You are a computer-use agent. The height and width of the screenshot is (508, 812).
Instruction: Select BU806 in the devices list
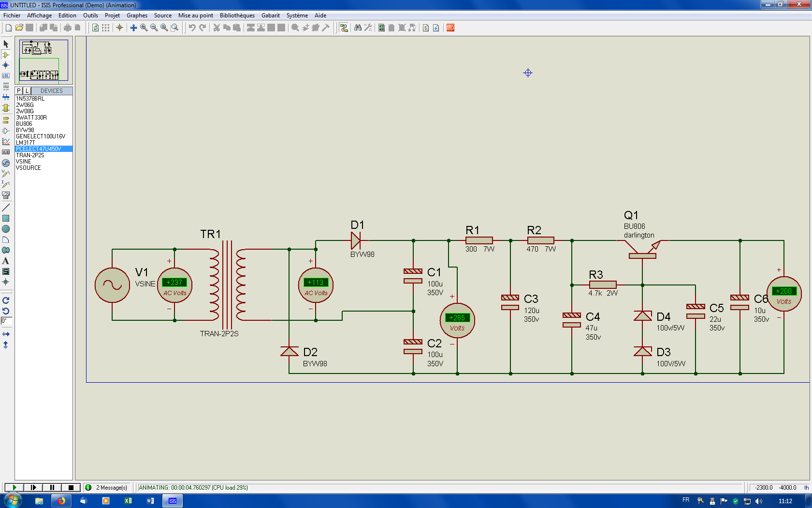[24, 124]
